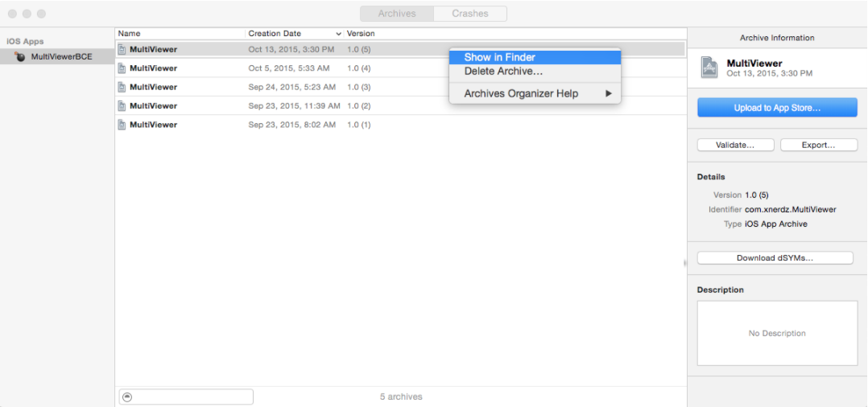Click the MultiViewer title in Archive Information

coord(754,63)
